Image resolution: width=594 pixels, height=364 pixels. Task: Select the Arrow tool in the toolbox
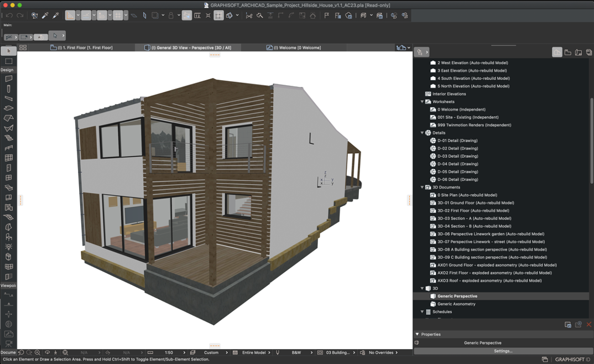(x=9, y=51)
